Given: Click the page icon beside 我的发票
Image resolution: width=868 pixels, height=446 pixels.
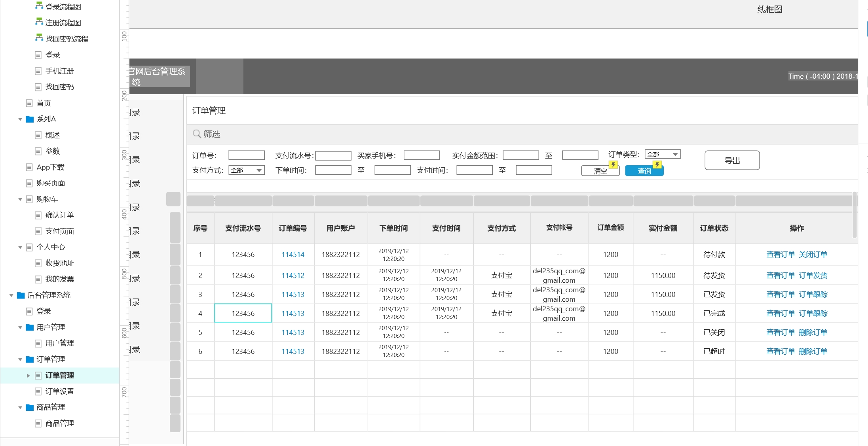Looking at the screenshot, I should point(38,280).
